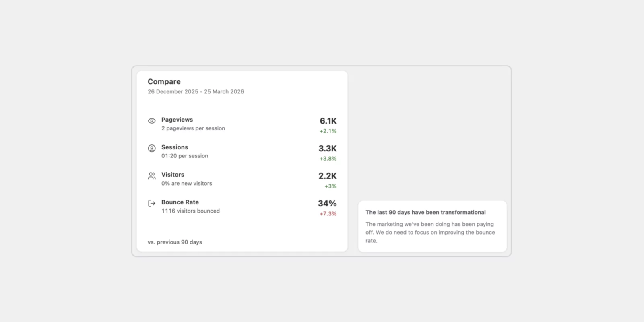Viewport: 644px width, 322px height.
Task: Select the Bounce Rate metric label
Action: [x=180, y=202]
